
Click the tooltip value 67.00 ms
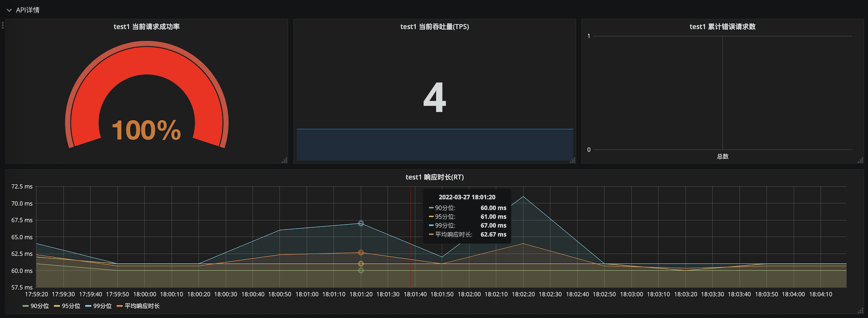[x=493, y=226]
